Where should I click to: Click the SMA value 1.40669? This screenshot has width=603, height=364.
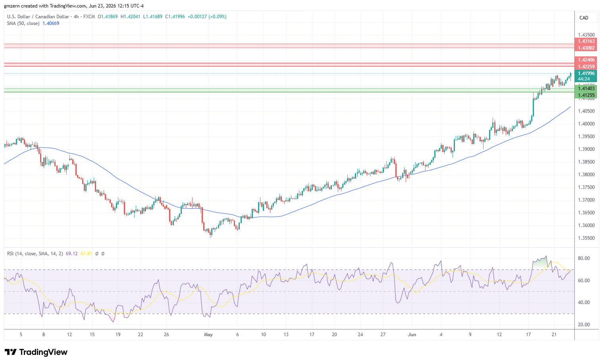point(51,23)
